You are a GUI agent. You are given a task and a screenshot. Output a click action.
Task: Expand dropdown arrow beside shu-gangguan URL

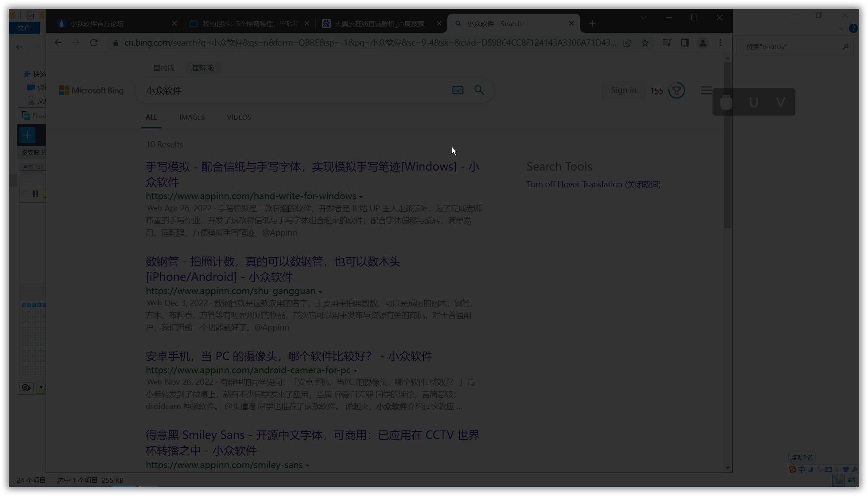[320, 292]
